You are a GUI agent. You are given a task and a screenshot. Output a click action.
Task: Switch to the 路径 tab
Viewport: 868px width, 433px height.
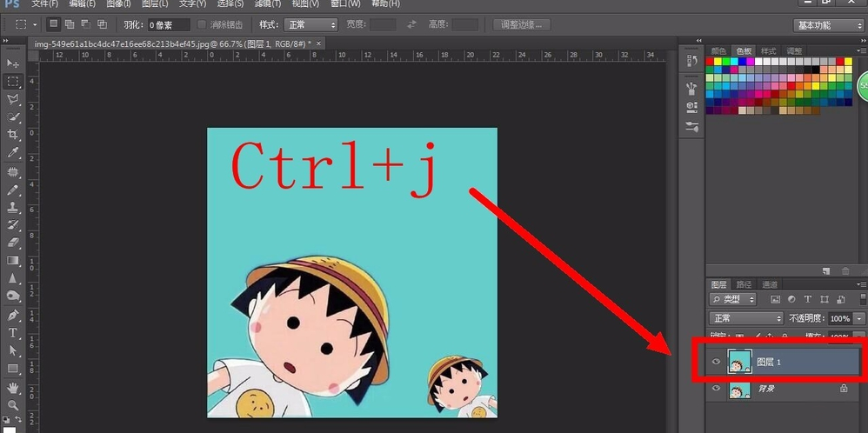pos(744,284)
